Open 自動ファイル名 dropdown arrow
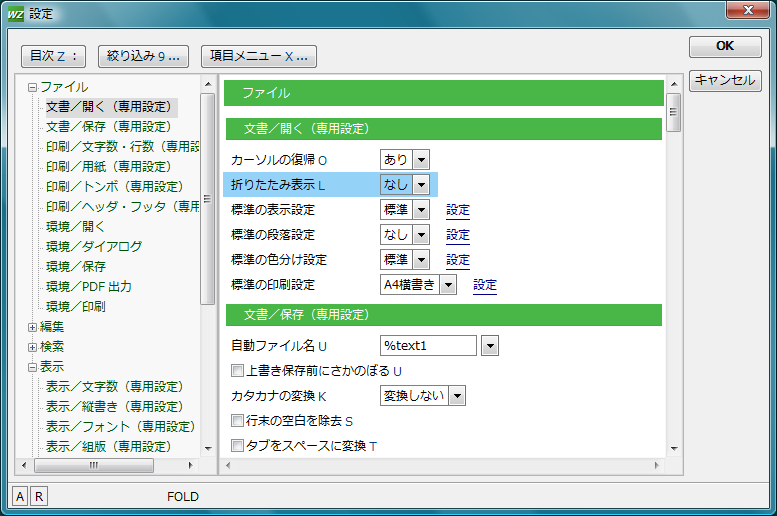 click(x=490, y=345)
